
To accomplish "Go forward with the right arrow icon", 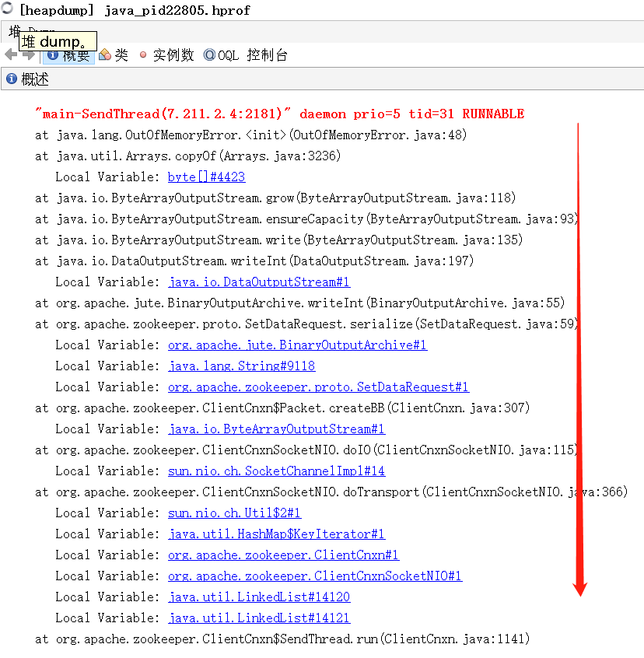I will point(29,55).
